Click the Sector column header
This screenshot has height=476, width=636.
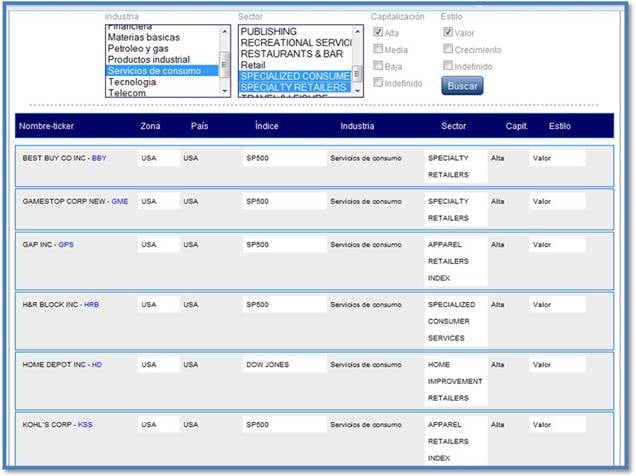coord(453,126)
